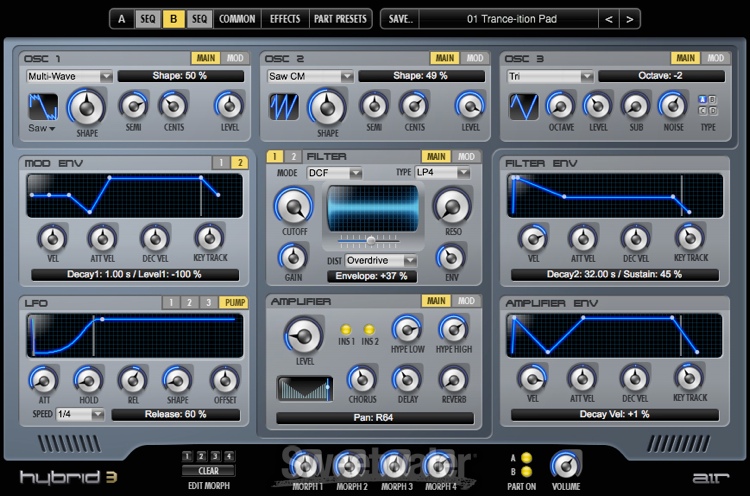Open the amplifier MOD page
Viewport: 750px width, 496px height.
pos(466,301)
